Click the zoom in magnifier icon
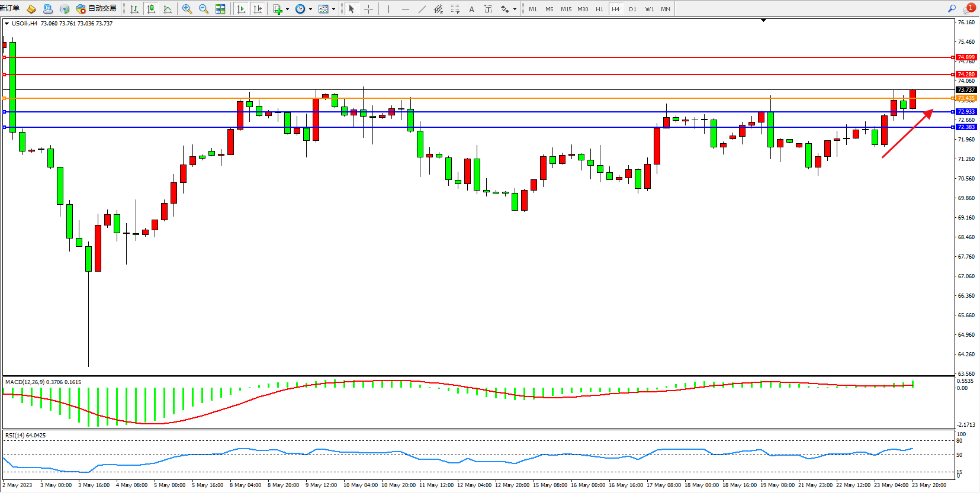Image resolution: width=980 pixels, height=493 pixels. 187,9
